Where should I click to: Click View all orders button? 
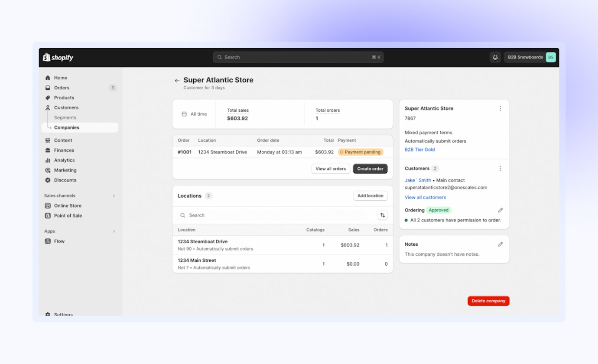click(331, 169)
